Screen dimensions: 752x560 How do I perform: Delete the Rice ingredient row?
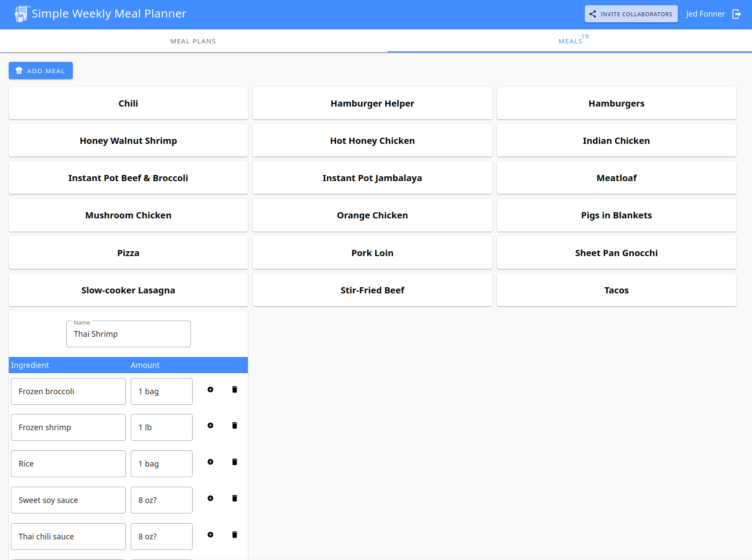point(235,462)
